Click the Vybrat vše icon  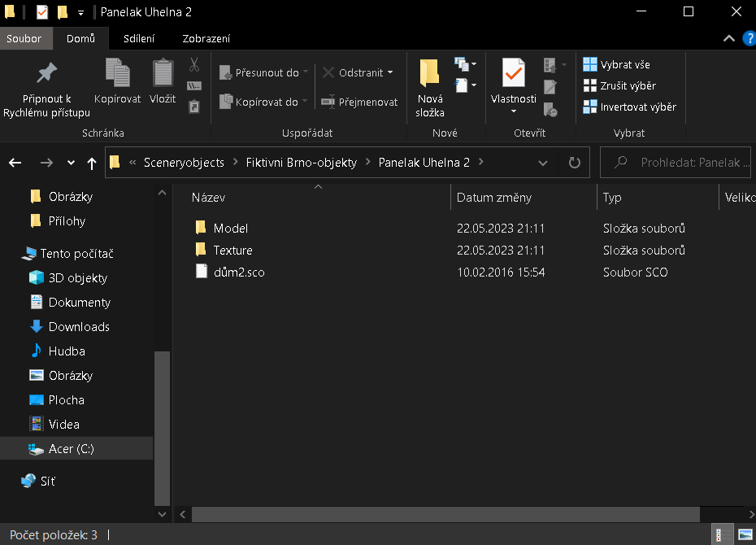(x=590, y=64)
